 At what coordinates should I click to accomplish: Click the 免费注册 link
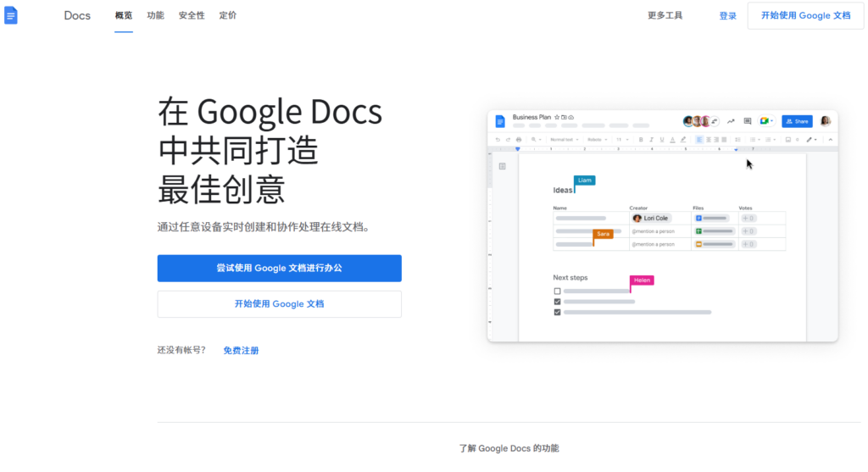point(241,350)
